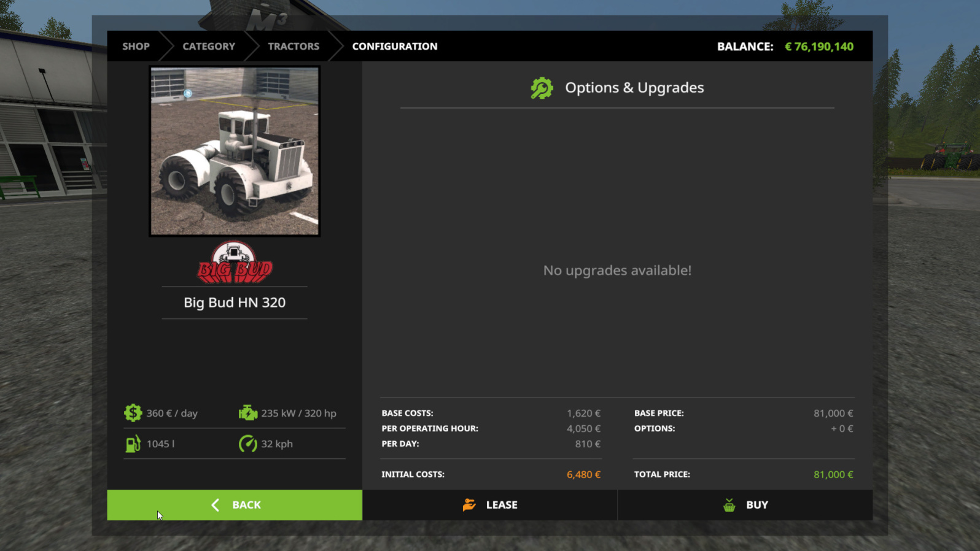Go to the Shop breadcrumb

(x=136, y=47)
